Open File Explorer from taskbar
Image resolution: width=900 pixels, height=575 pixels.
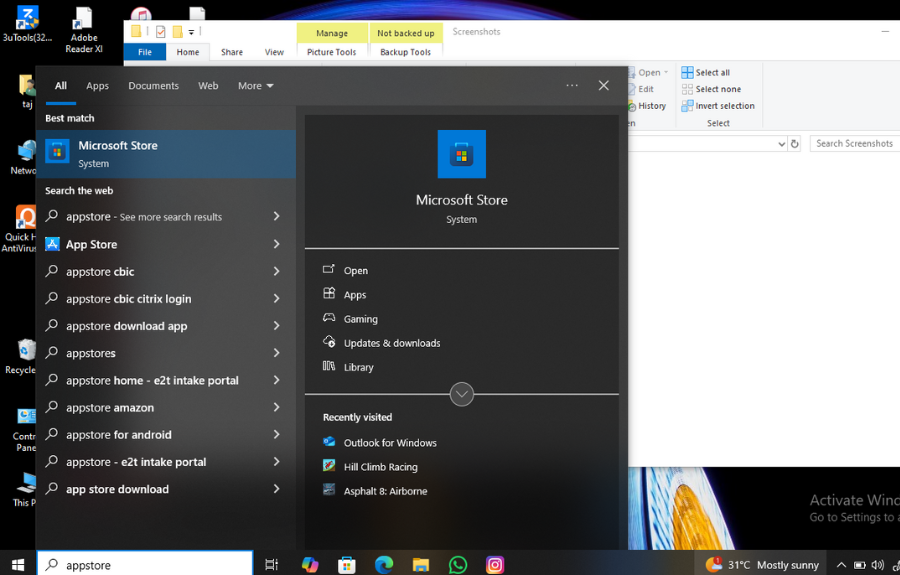421,565
